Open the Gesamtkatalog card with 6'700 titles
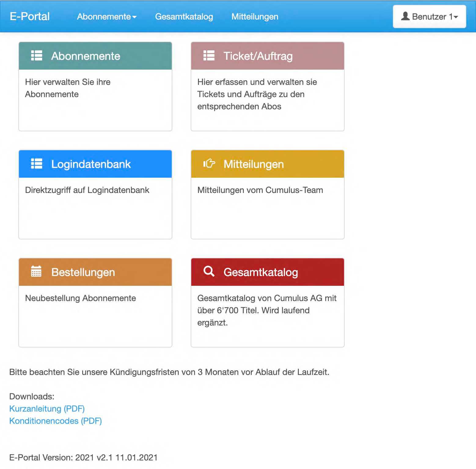 click(x=267, y=302)
